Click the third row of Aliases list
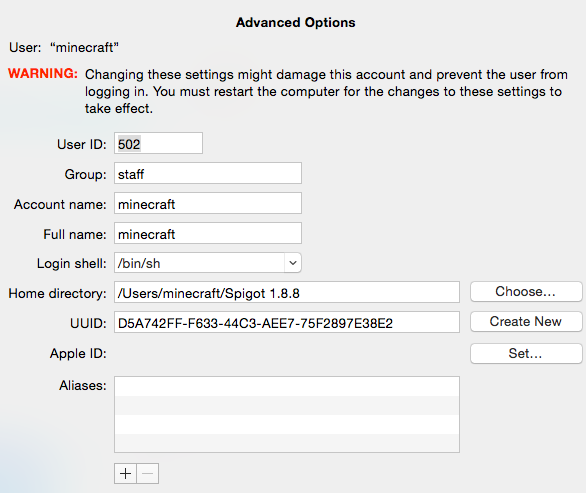This screenshot has height=493, width=586. [x=287, y=424]
